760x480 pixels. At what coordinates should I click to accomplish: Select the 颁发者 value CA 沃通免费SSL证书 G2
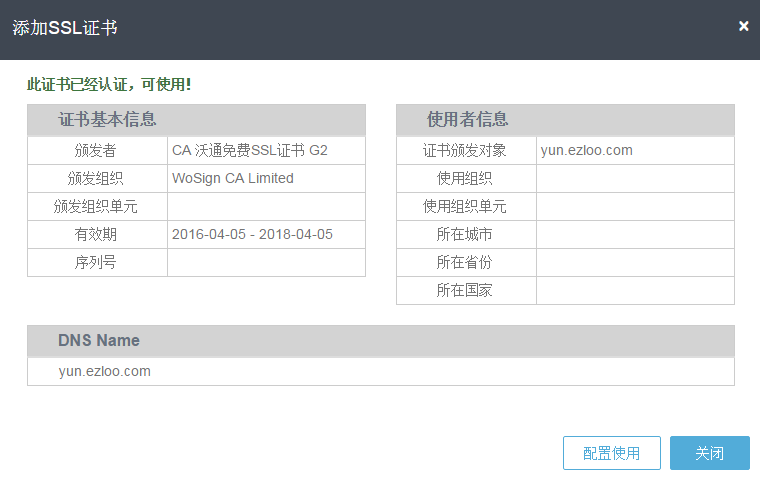pyautogui.click(x=250, y=150)
